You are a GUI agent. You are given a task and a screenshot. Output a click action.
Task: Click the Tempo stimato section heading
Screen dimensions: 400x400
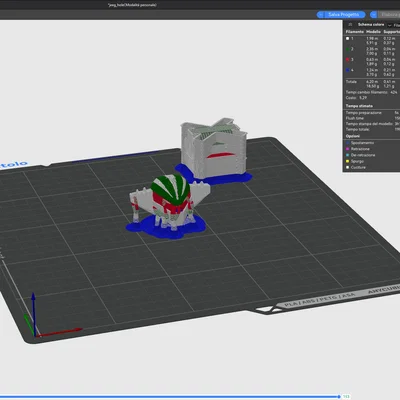pos(359,106)
